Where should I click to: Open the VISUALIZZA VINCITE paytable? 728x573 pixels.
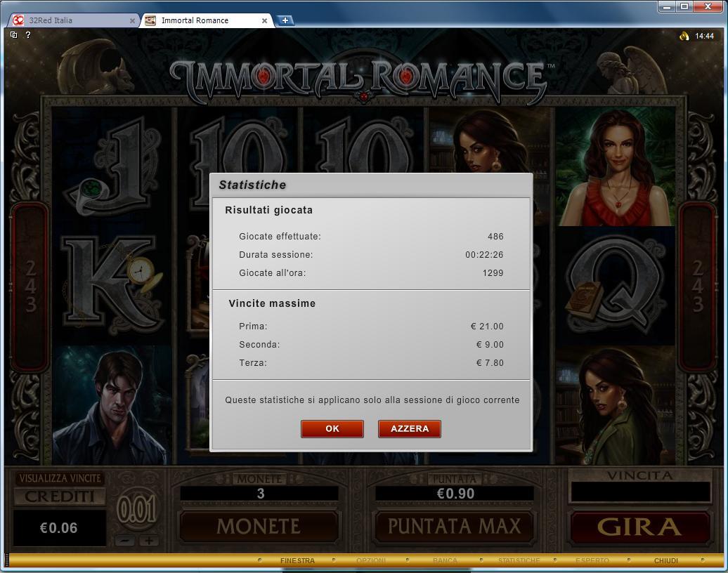(x=60, y=478)
